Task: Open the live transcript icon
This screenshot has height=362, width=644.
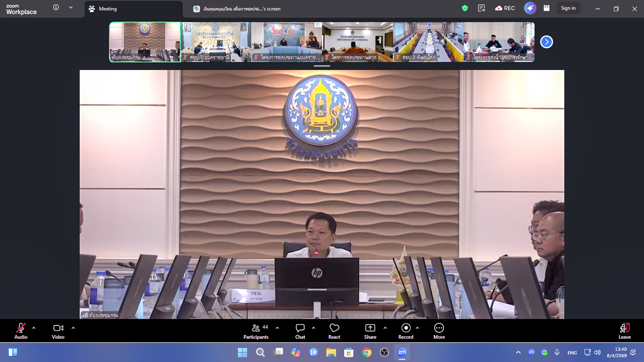Action: pos(481,8)
